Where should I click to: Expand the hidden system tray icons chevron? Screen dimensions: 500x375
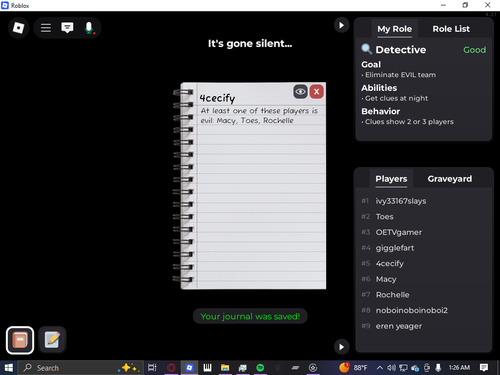click(x=379, y=368)
